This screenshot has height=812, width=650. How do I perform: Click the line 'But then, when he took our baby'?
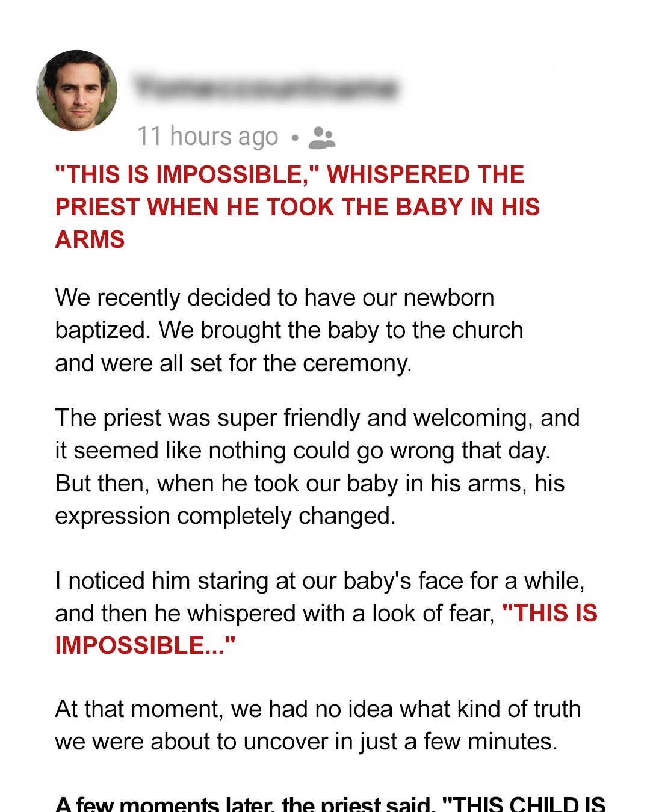tap(309, 484)
